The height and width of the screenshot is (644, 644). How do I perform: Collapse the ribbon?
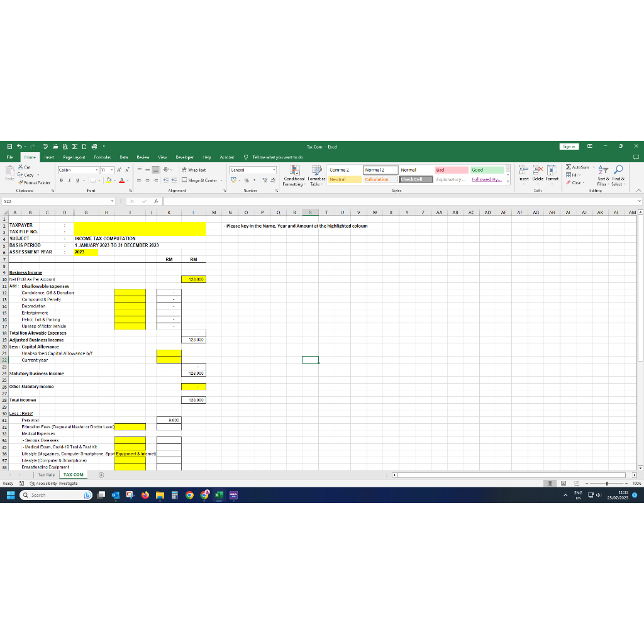click(638, 190)
